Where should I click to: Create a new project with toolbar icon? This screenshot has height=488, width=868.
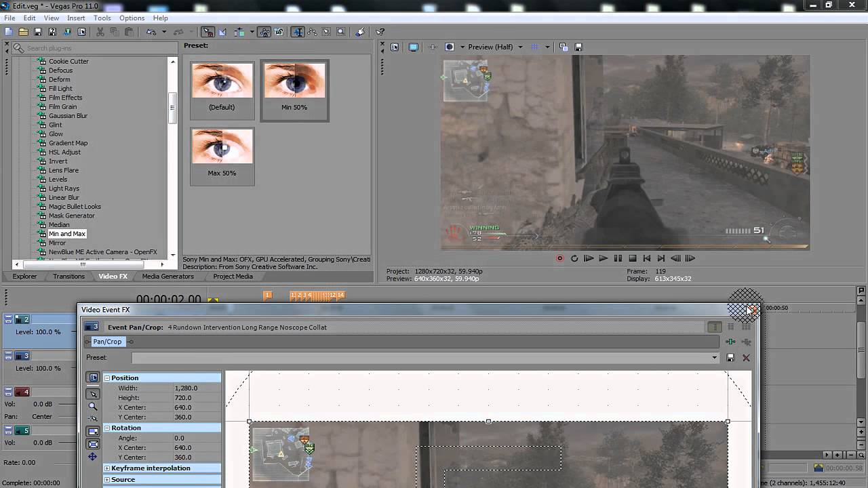click(8, 32)
